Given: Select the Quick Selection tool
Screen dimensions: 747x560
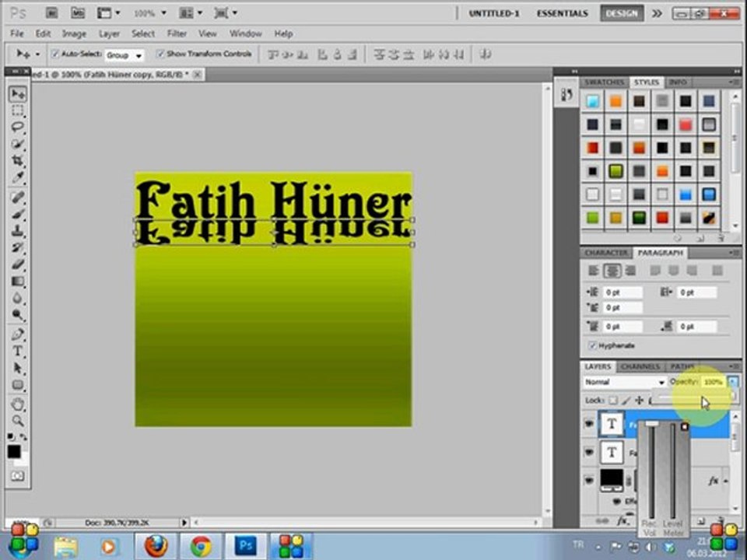Looking at the screenshot, I should (18, 144).
